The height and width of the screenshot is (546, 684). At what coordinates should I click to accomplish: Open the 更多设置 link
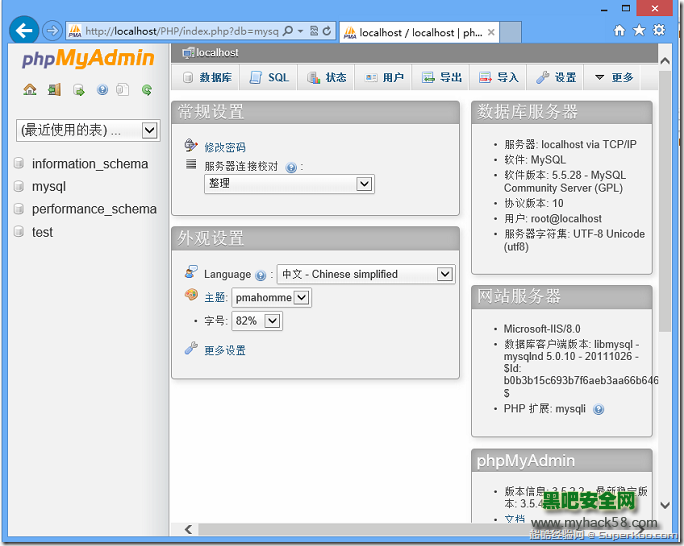225,350
